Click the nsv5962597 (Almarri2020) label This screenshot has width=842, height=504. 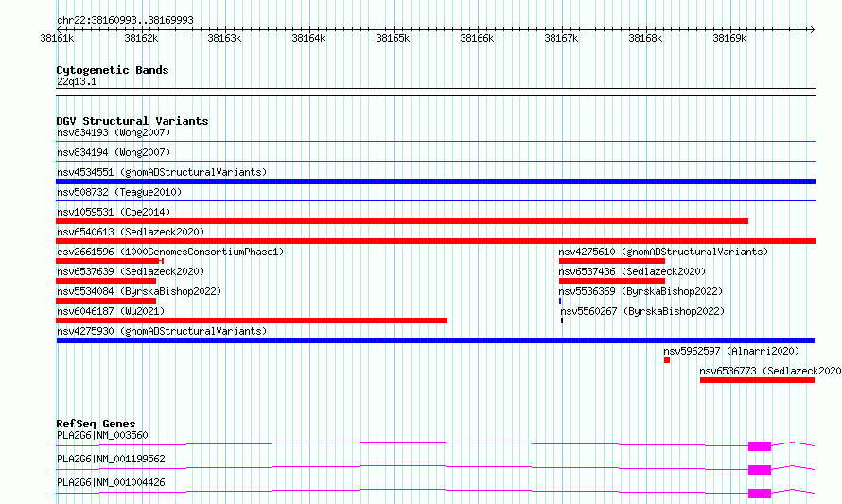point(731,351)
